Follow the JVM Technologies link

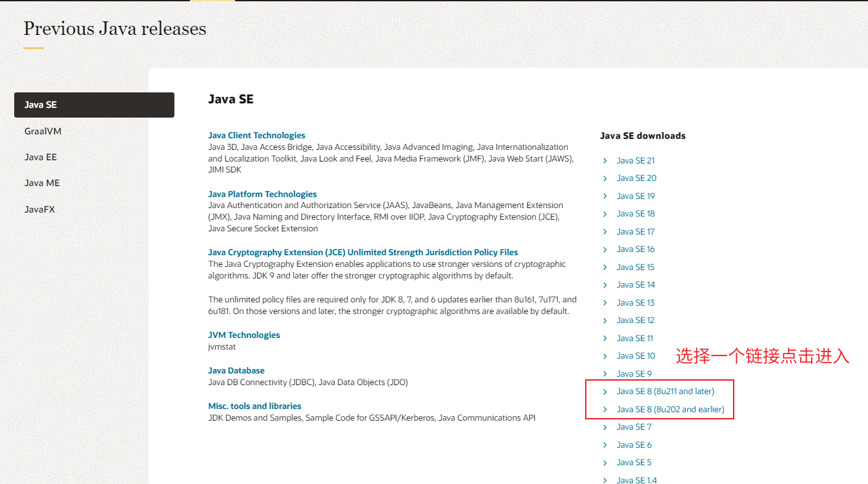(x=244, y=335)
